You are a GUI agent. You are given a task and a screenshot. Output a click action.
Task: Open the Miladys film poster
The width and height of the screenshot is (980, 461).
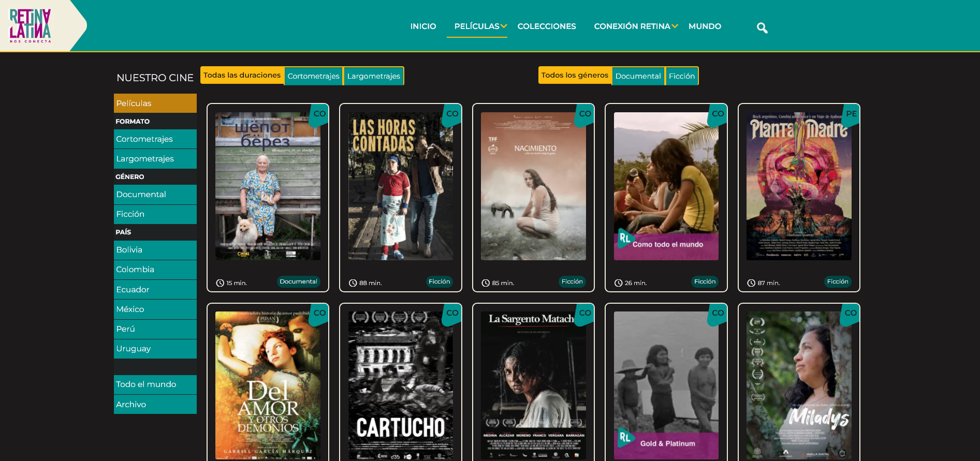[x=799, y=385]
